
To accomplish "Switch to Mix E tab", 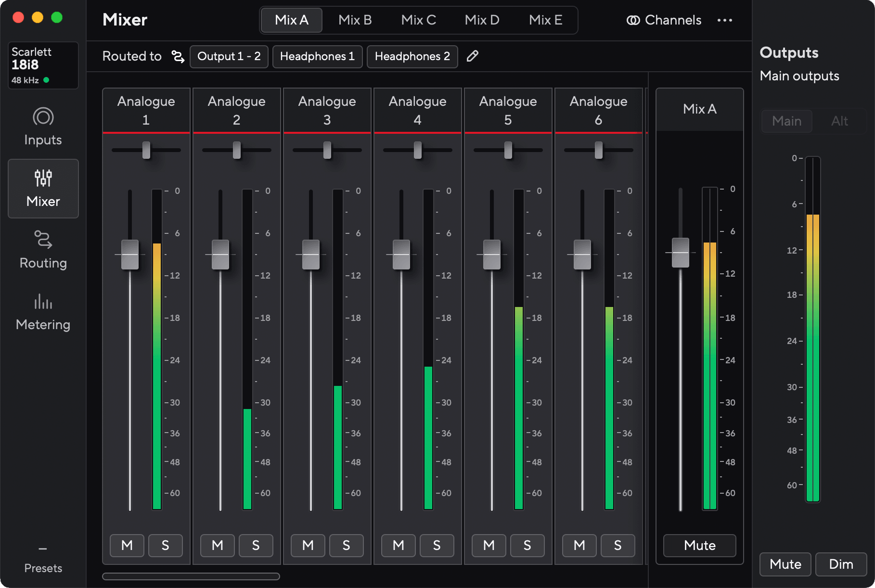I will 546,20.
